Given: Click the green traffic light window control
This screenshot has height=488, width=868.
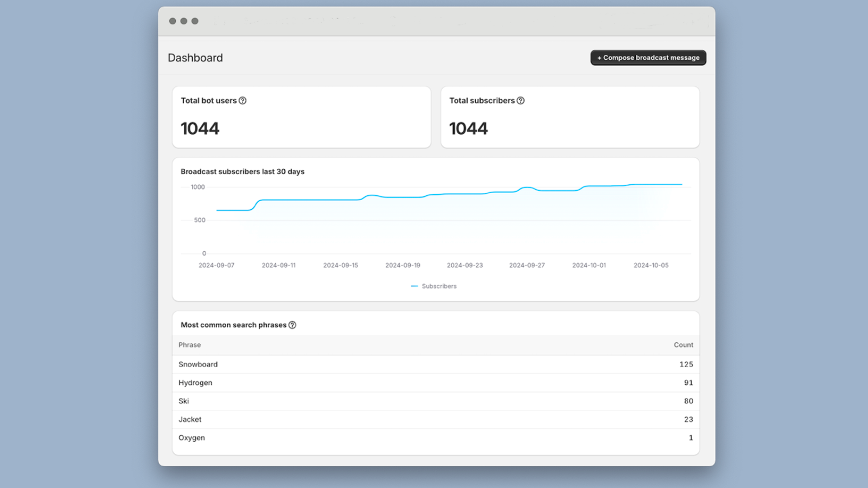Looking at the screenshot, I should click(x=195, y=21).
